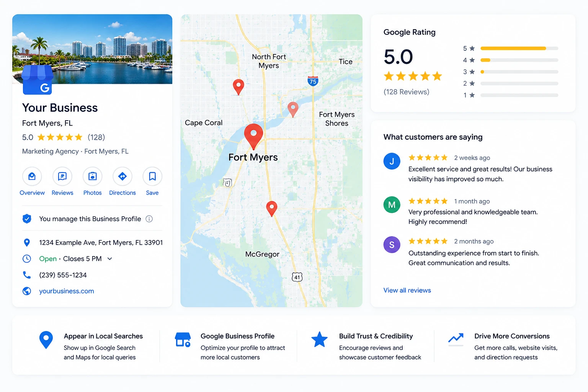Click the Build Trust & Credibility heading

(x=376, y=336)
